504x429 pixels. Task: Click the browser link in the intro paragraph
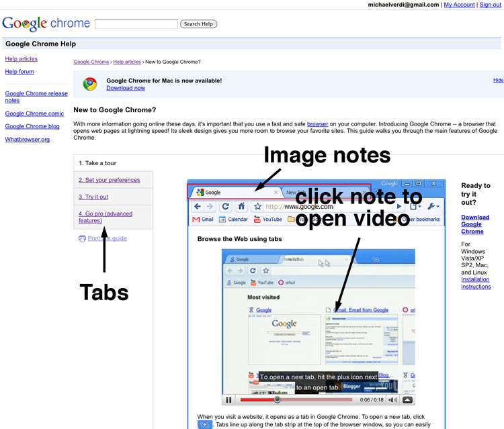318,124
